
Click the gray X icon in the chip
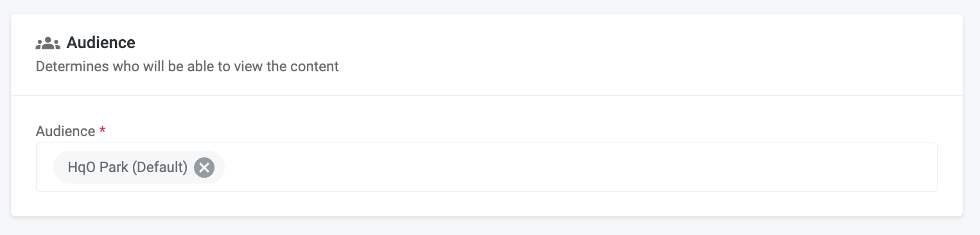pos(204,168)
